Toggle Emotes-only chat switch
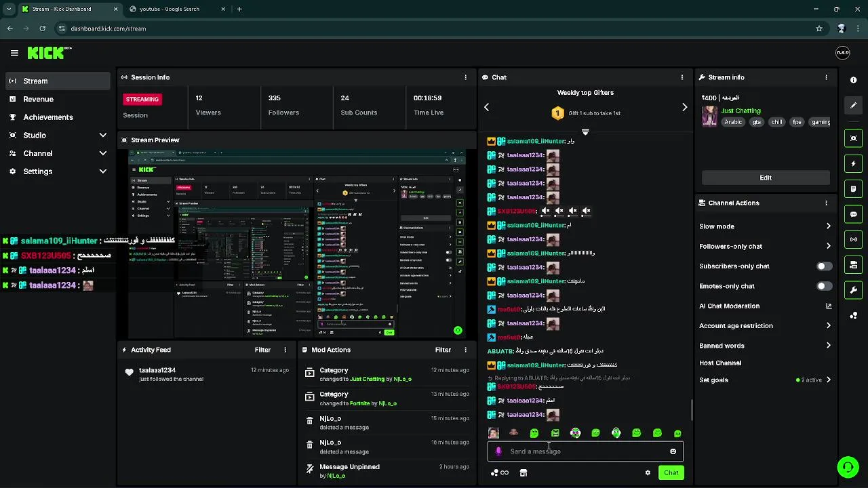Viewport: 868px width, 488px height. pyautogui.click(x=824, y=286)
